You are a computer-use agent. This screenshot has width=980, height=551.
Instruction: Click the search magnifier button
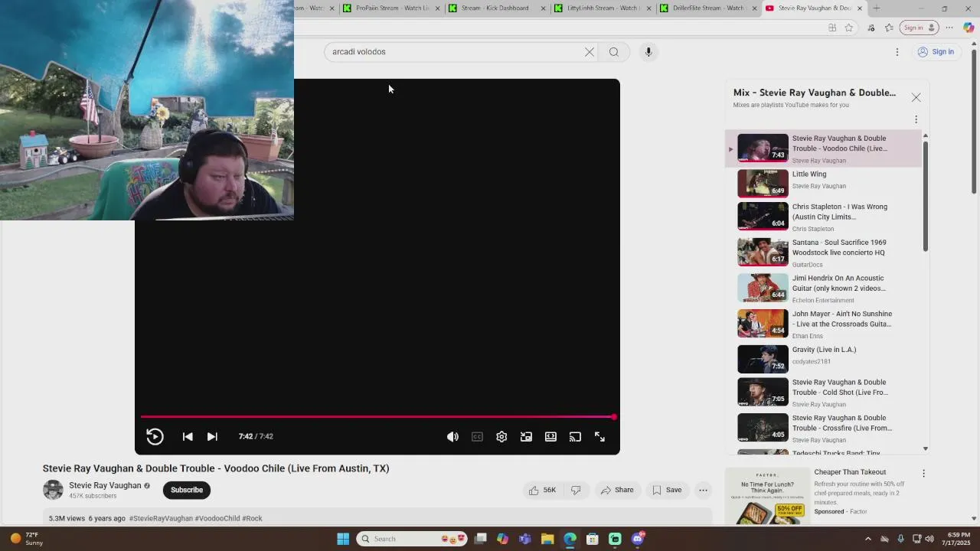tap(614, 52)
